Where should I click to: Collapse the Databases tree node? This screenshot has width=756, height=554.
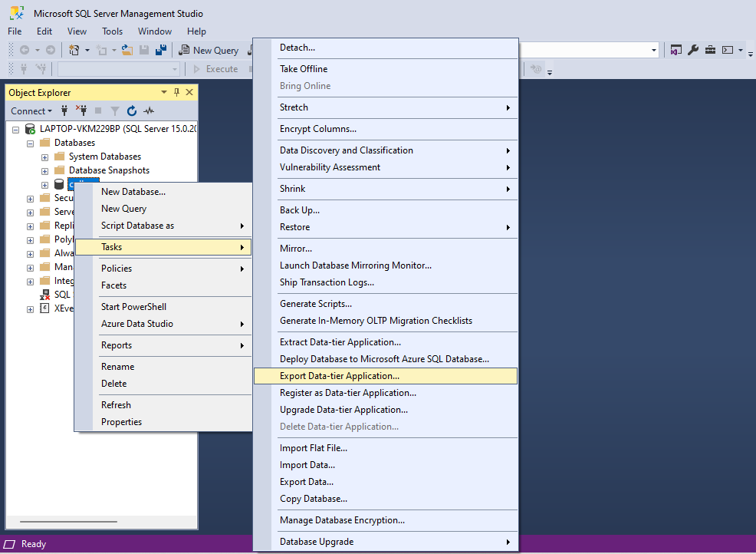click(x=31, y=143)
